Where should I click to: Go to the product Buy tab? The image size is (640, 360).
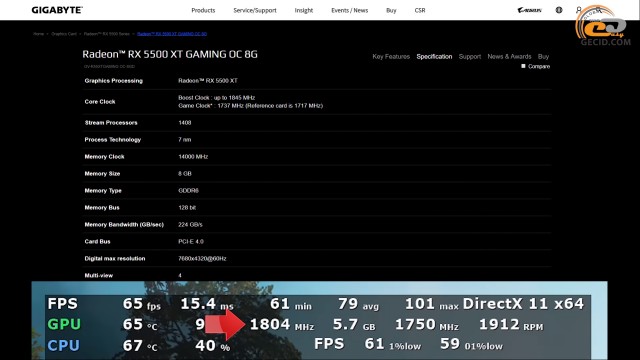[x=543, y=56]
